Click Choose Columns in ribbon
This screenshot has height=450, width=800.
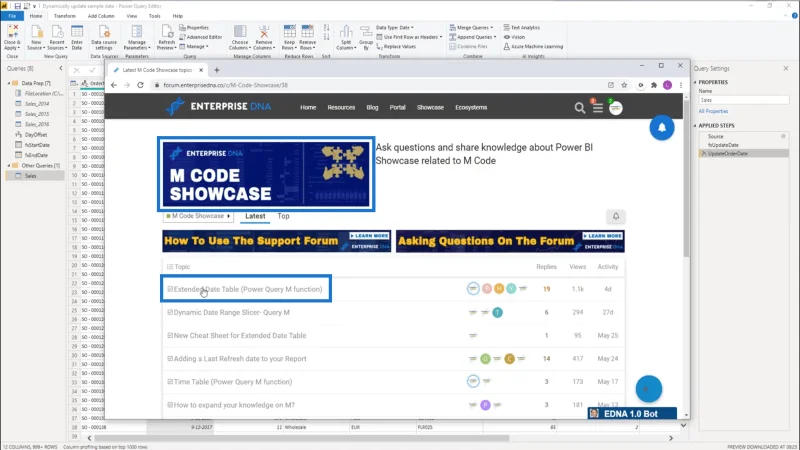point(240,37)
